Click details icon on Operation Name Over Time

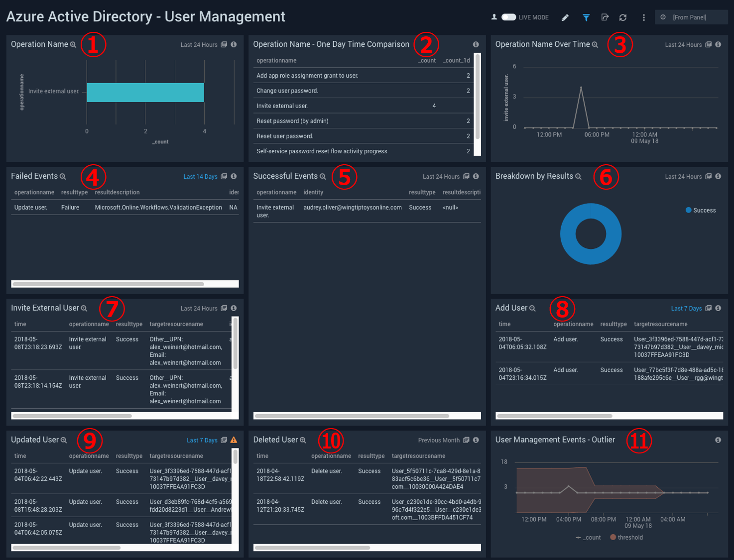(x=708, y=45)
